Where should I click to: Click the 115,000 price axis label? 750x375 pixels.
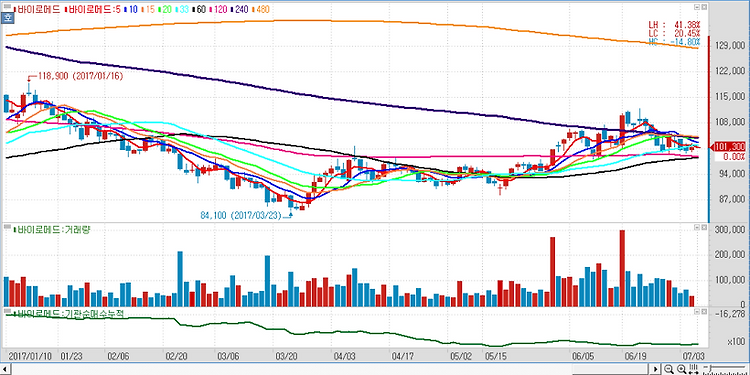(x=730, y=97)
